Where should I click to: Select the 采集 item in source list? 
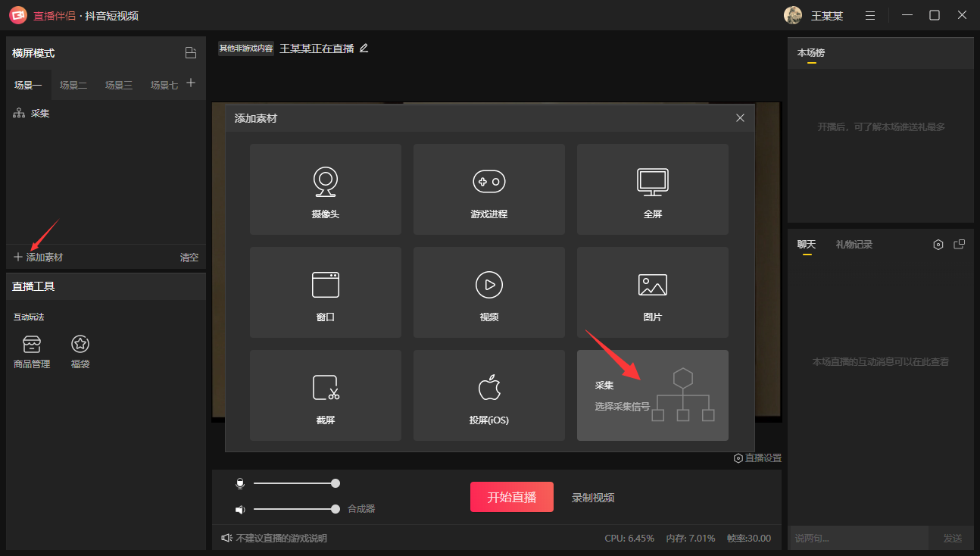[x=106, y=114]
